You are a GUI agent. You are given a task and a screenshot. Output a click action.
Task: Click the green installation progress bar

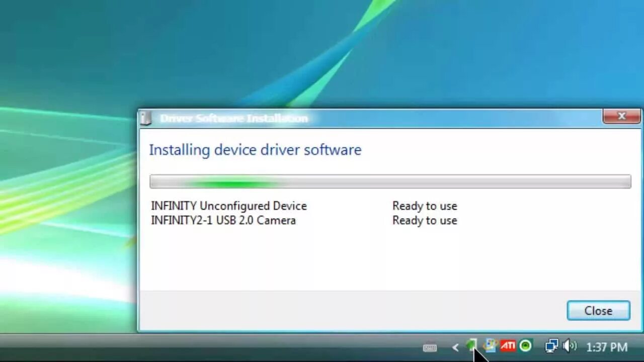pyautogui.click(x=390, y=182)
